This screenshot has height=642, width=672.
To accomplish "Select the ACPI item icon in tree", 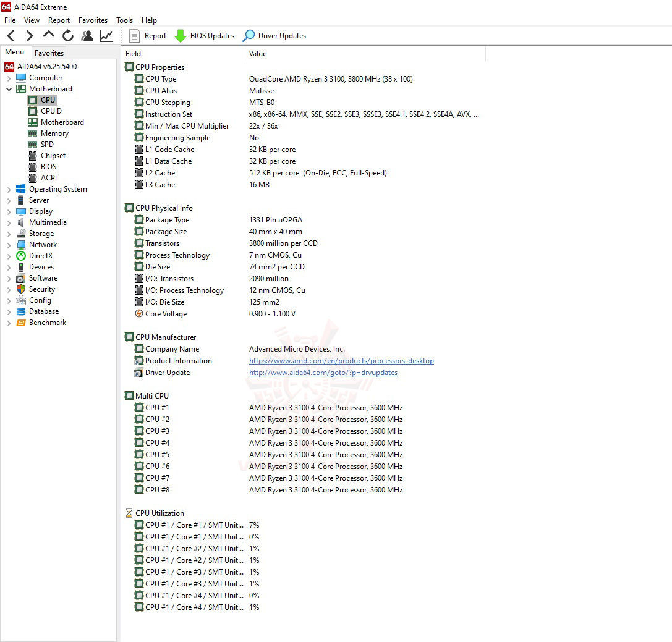I will [x=33, y=178].
